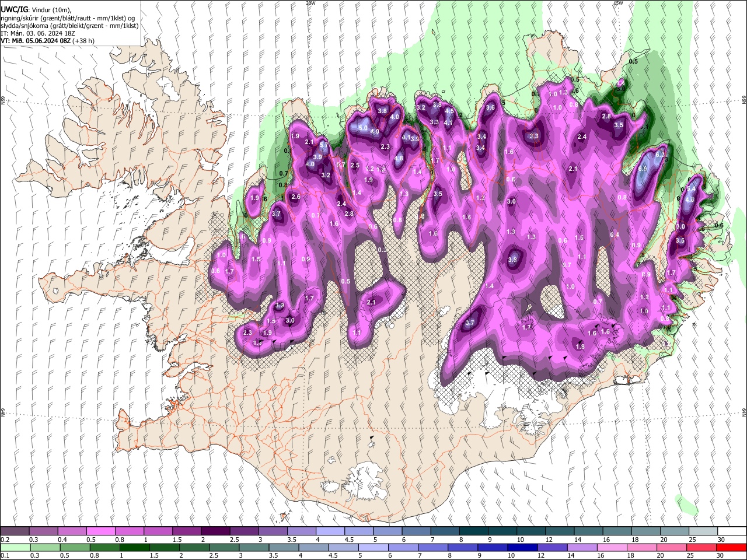The width and height of the screenshot is (747, 560).
Task: Click the 4.8 value on the map
Action: [399, 158]
